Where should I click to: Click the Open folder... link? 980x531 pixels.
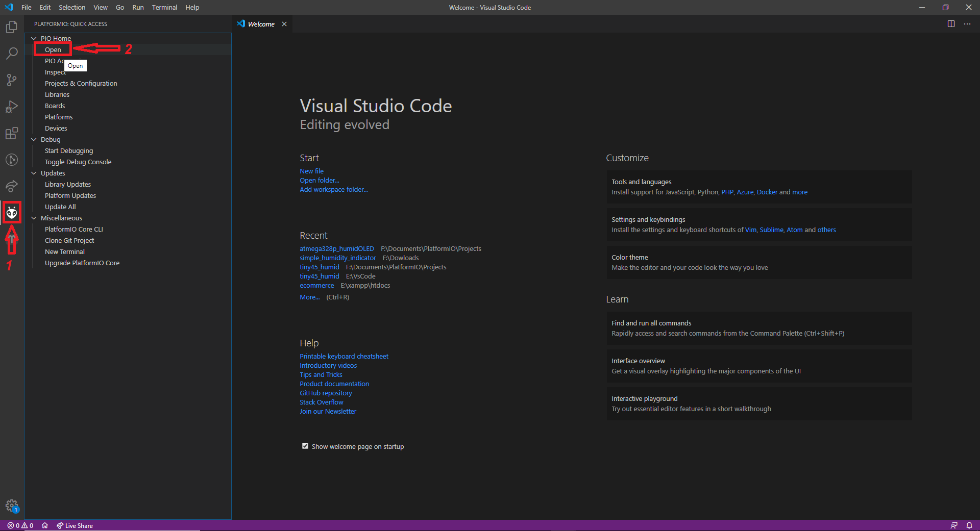point(319,181)
